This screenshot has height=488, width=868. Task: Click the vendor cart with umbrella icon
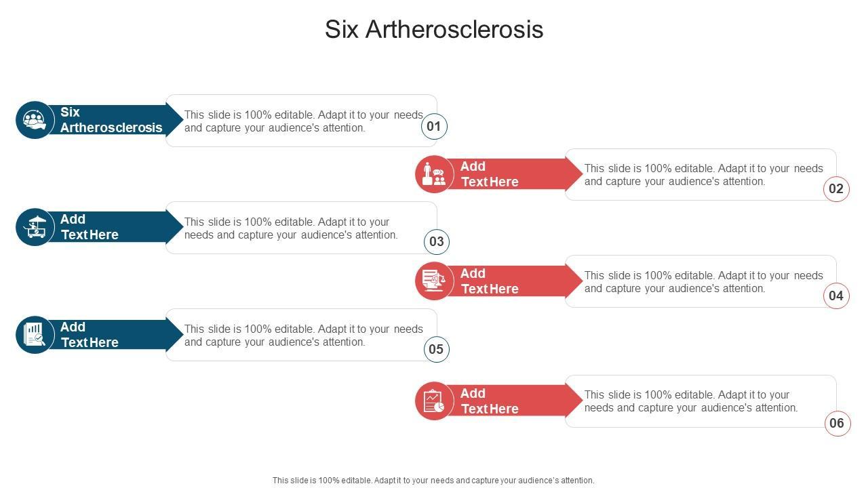pos(35,227)
